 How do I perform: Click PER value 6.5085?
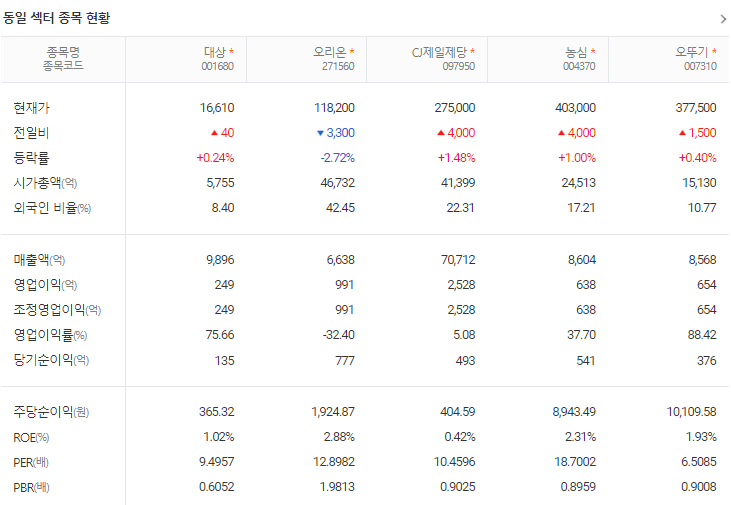699,462
